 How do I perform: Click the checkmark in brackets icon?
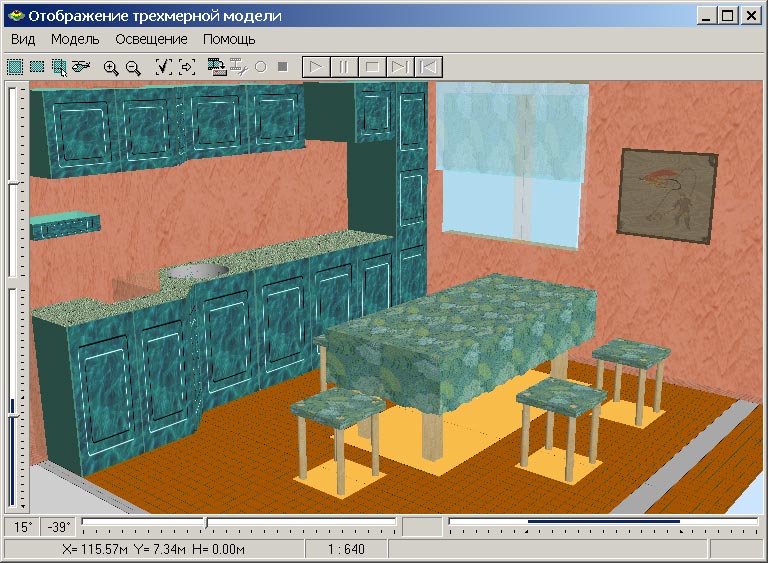164,67
